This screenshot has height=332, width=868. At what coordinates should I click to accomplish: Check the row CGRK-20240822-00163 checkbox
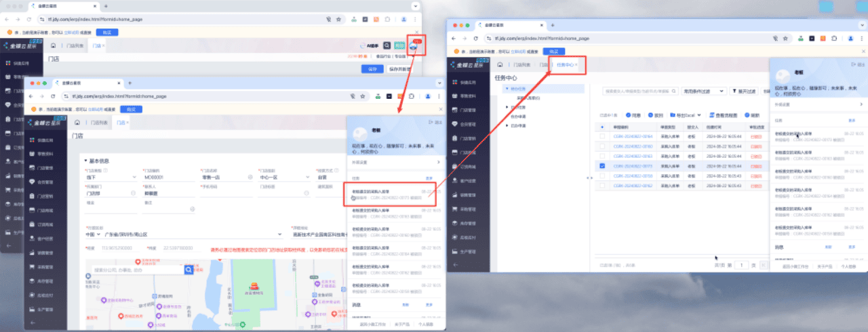603,156
